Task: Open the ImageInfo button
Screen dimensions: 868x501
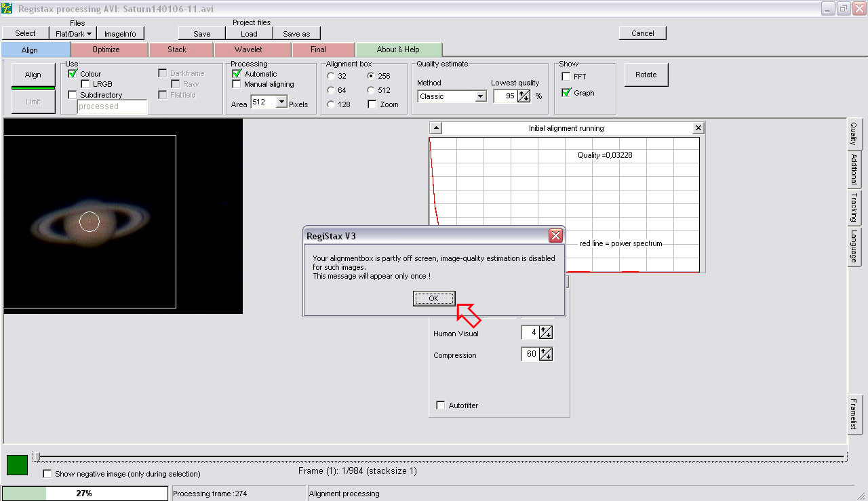Action: point(120,33)
